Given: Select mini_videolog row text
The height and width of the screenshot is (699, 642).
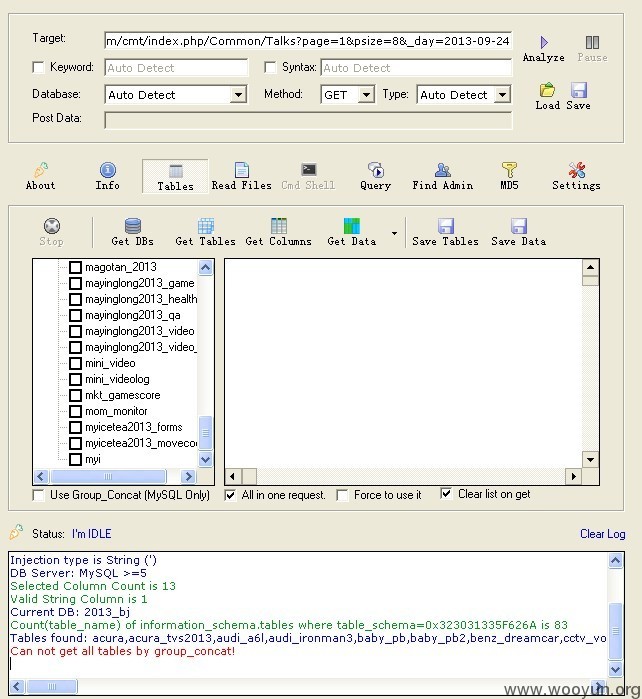Looking at the screenshot, I should pos(117,379).
